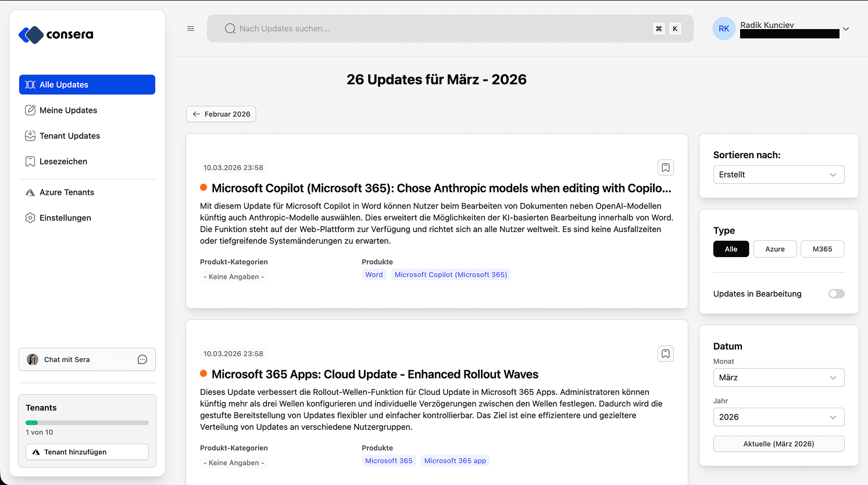This screenshot has width=868, height=485.
Task: Toggle sidebar with hamburger menu icon
Action: click(191, 28)
